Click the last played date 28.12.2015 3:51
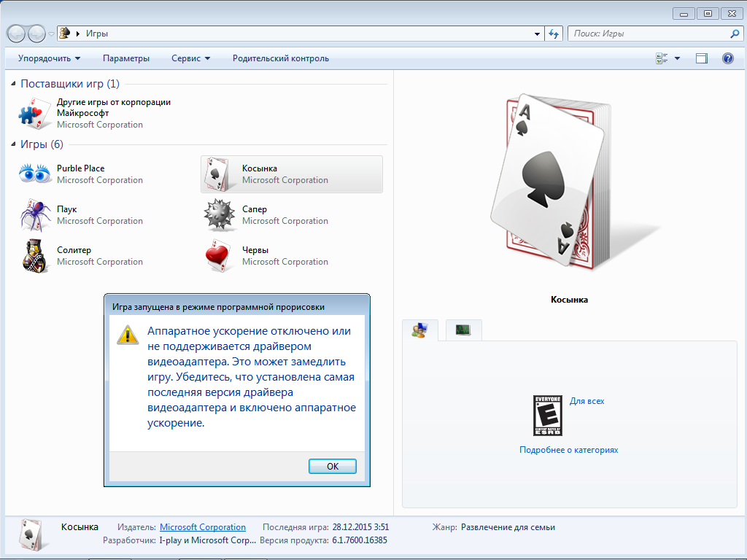 coord(360,527)
